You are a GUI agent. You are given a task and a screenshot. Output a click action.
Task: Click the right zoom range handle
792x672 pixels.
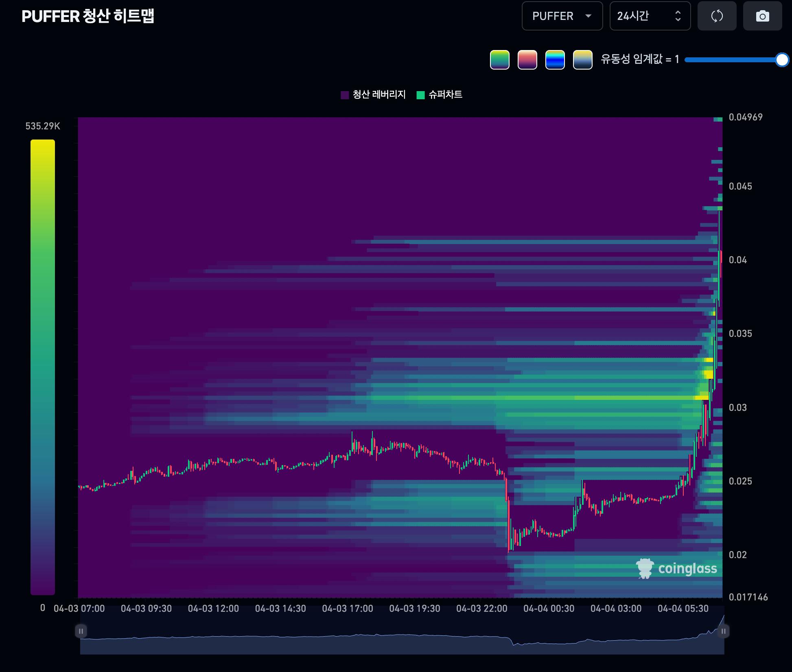(723, 631)
